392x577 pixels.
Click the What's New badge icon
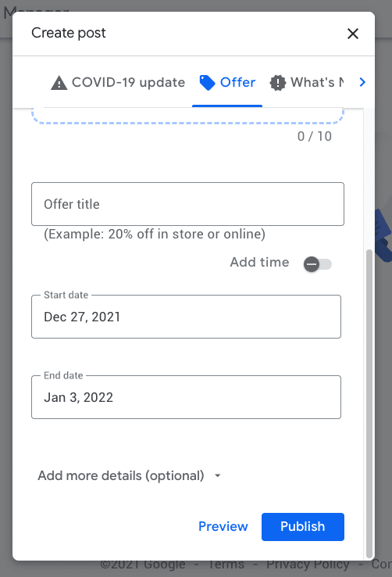click(278, 82)
